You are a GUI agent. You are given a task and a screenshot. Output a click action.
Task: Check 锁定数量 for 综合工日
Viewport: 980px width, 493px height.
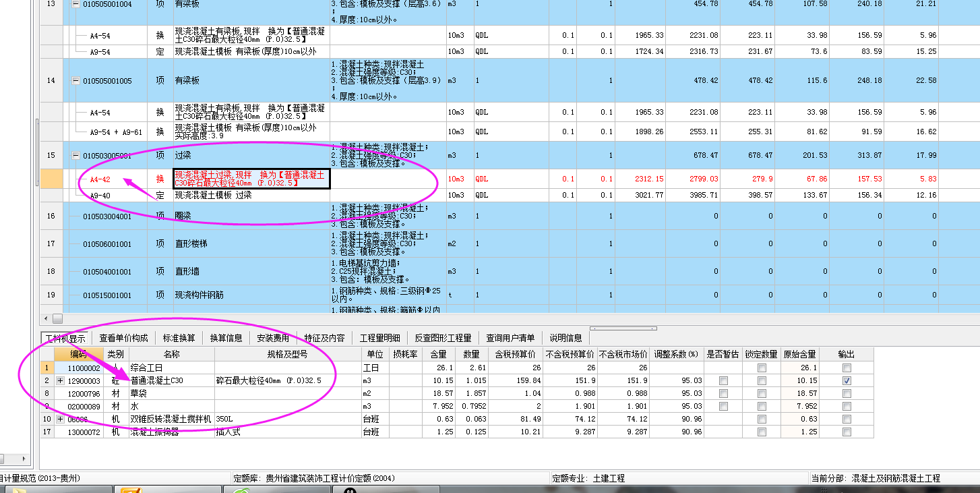click(762, 368)
